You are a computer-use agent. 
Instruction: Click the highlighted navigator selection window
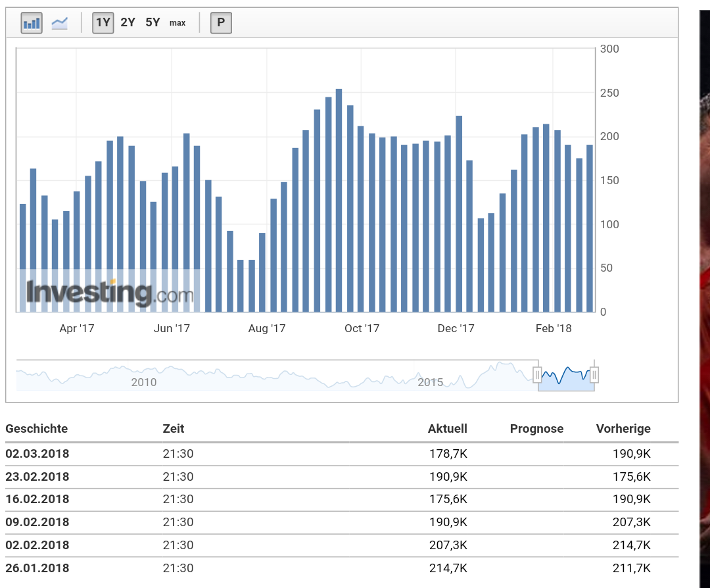566,376
